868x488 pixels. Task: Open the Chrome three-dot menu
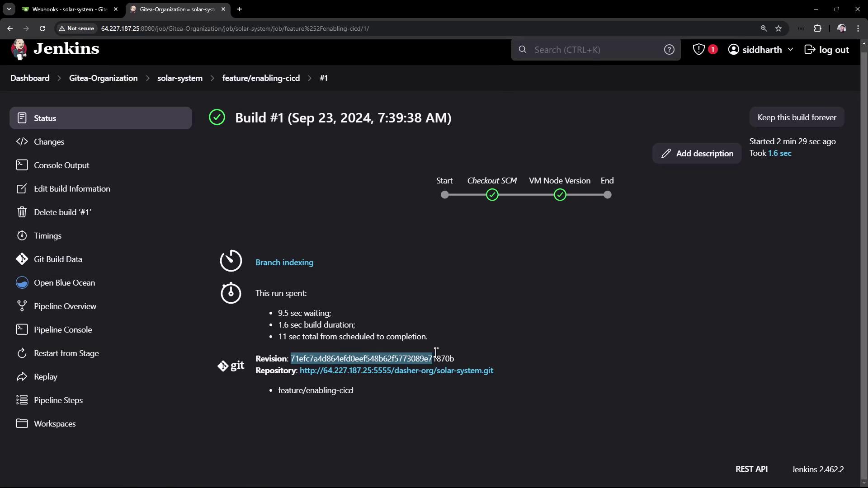(858, 28)
